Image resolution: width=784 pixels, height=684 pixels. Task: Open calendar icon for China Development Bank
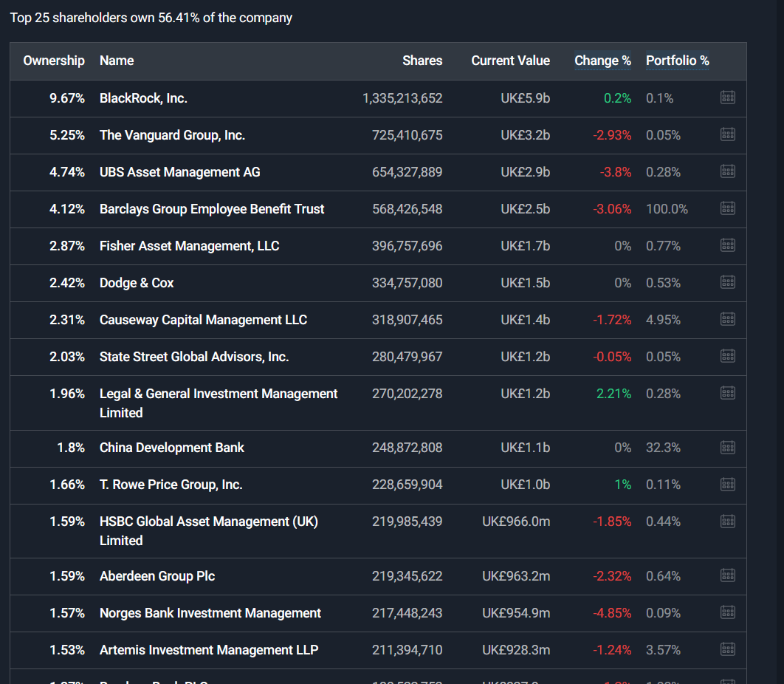[727, 447]
